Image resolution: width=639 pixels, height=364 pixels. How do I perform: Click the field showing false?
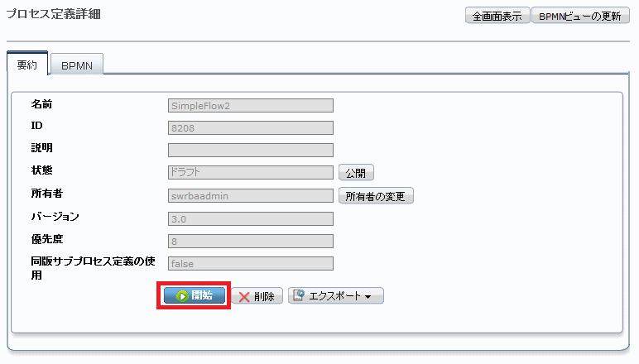pyautogui.click(x=251, y=263)
